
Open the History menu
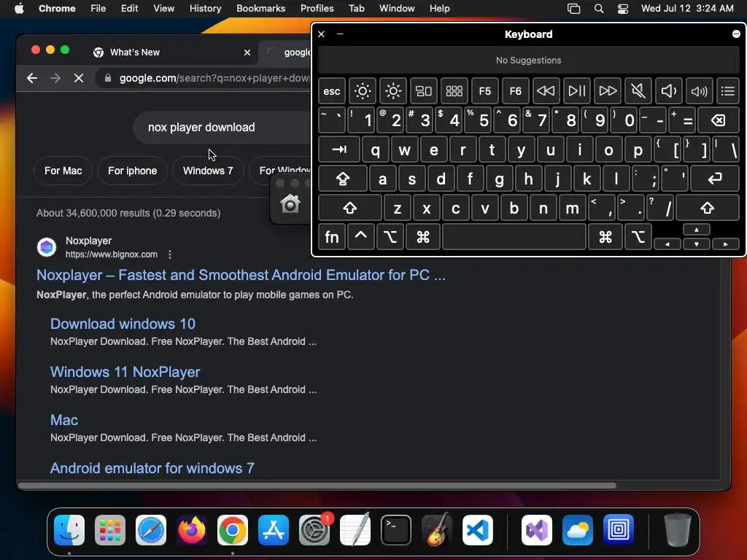point(205,9)
